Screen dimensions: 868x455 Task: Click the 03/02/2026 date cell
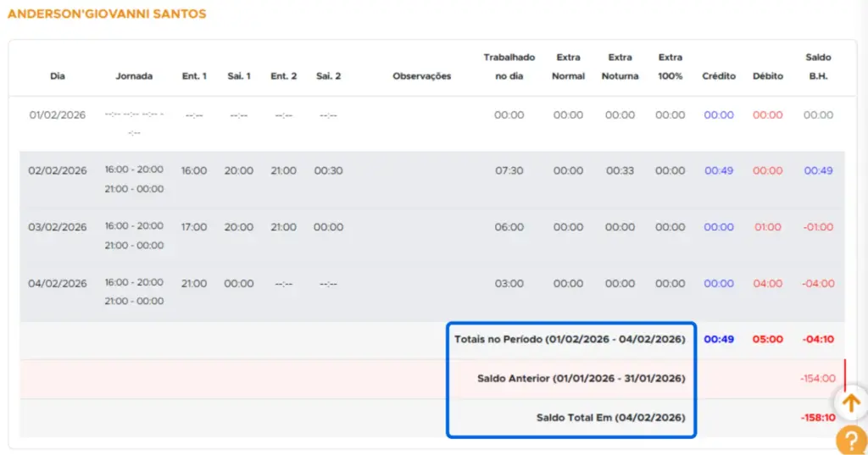point(58,227)
